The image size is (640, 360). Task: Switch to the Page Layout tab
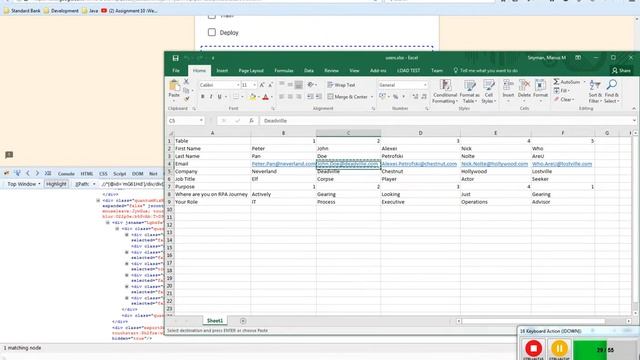tap(251, 71)
